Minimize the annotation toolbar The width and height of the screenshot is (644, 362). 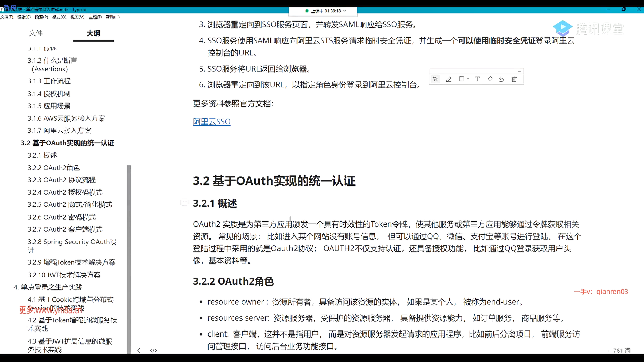(519, 71)
